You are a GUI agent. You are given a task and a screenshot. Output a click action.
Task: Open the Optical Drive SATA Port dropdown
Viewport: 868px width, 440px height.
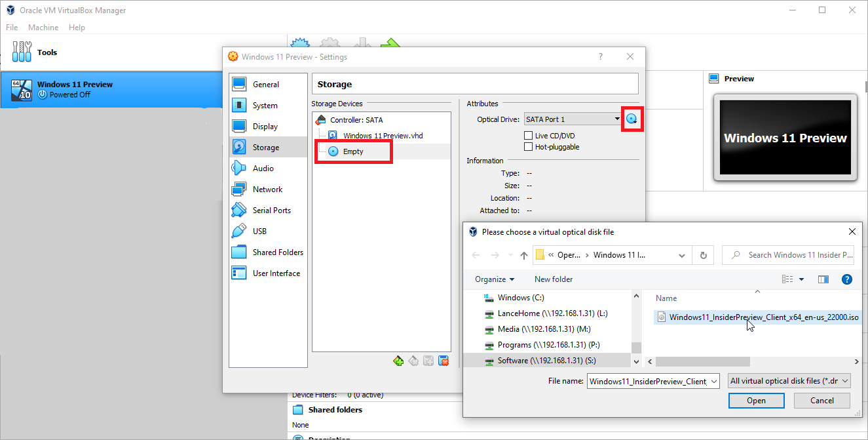click(573, 119)
